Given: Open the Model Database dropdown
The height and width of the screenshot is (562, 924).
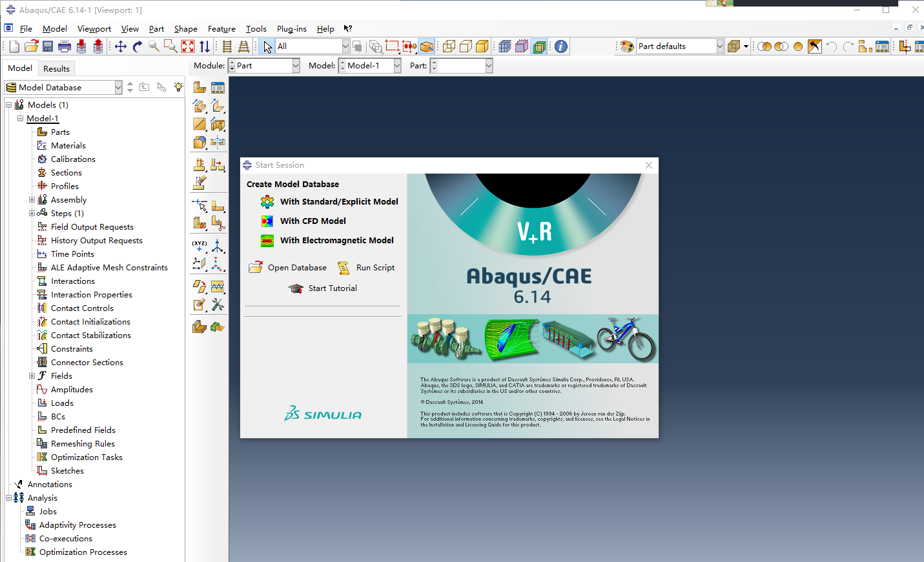Looking at the screenshot, I should click(118, 87).
